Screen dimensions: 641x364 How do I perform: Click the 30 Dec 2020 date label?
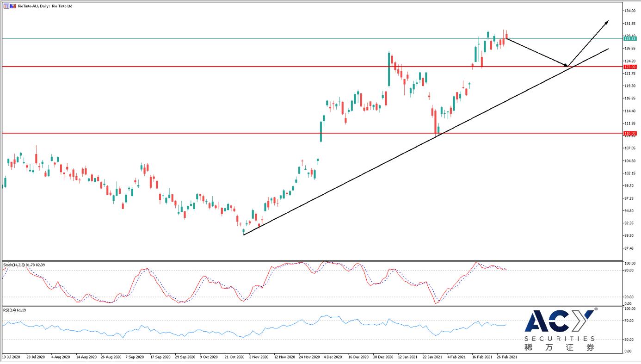point(383,357)
